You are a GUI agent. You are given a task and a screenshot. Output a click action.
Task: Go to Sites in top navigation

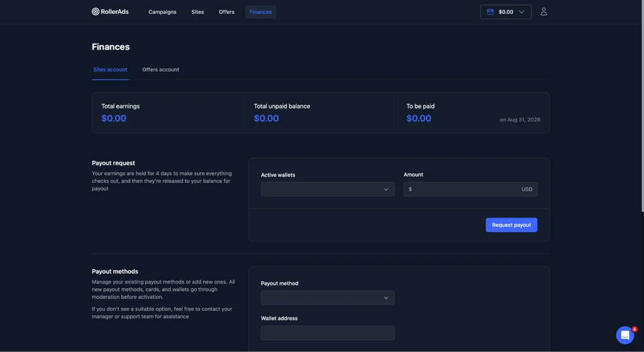(197, 12)
